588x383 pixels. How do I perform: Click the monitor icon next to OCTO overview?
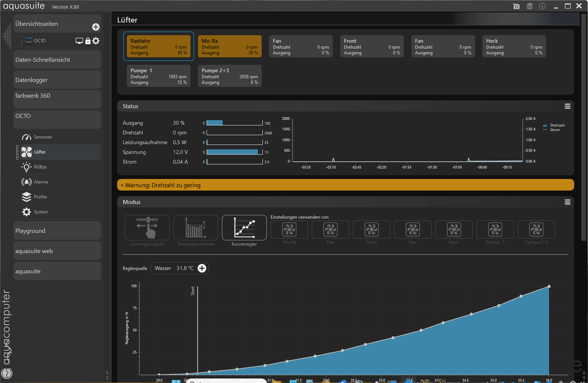tap(79, 41)
